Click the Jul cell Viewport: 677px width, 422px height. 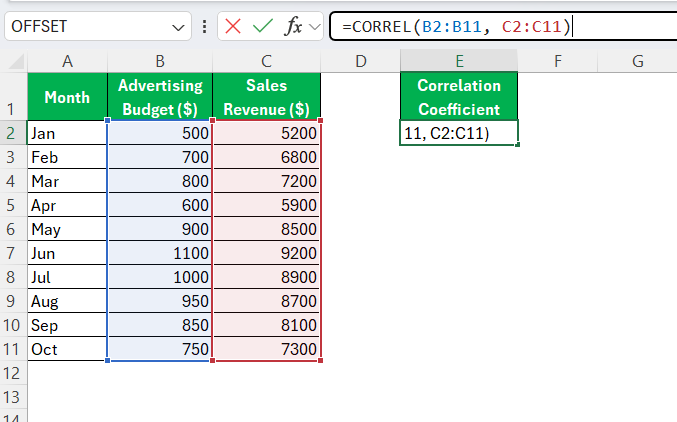67,277
